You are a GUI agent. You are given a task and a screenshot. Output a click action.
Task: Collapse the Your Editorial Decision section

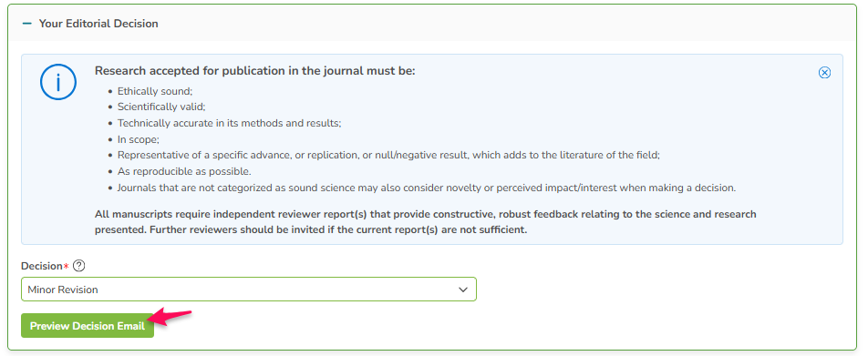[27, 24]
